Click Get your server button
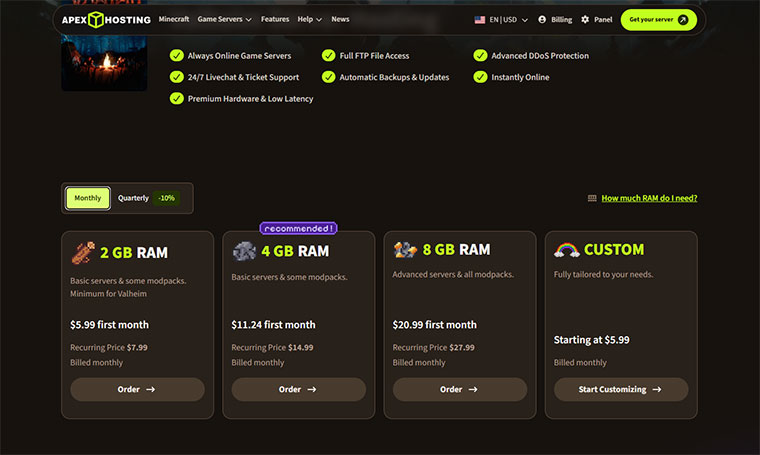Viewport: 760px width, 455px height. (x=659, y=20)
